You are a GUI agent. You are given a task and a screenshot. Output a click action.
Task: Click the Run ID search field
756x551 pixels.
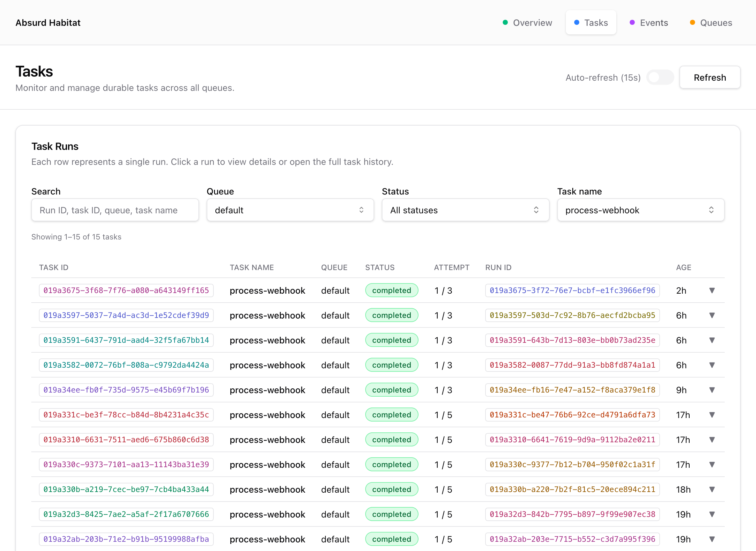coord(115,210)
